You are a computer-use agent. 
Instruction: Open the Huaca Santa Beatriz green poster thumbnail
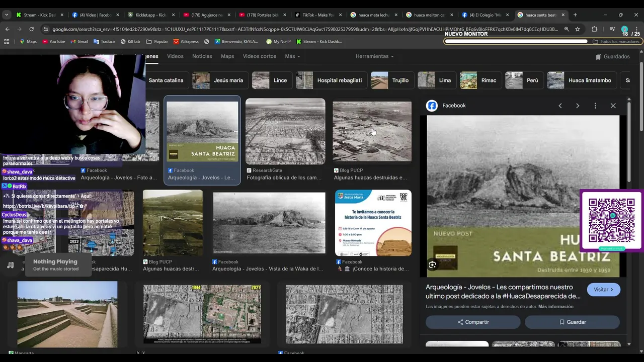[x=202, y=131]
